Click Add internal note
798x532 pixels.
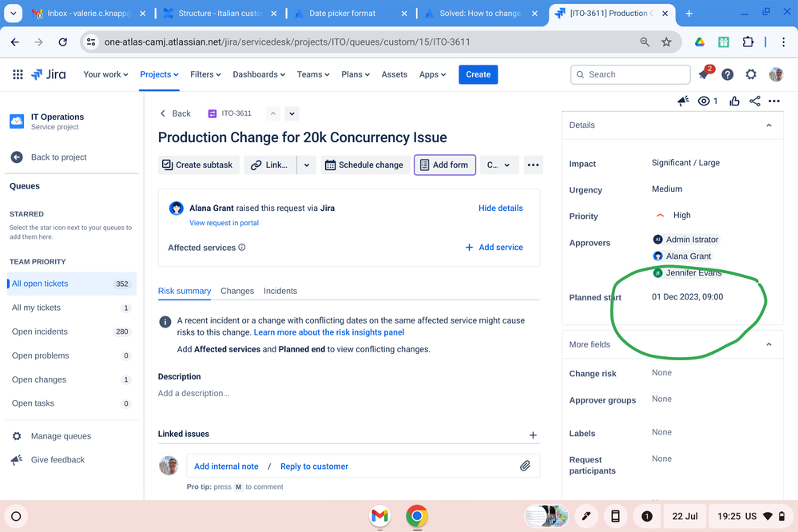pyautogui.click(x=226, y=466)
